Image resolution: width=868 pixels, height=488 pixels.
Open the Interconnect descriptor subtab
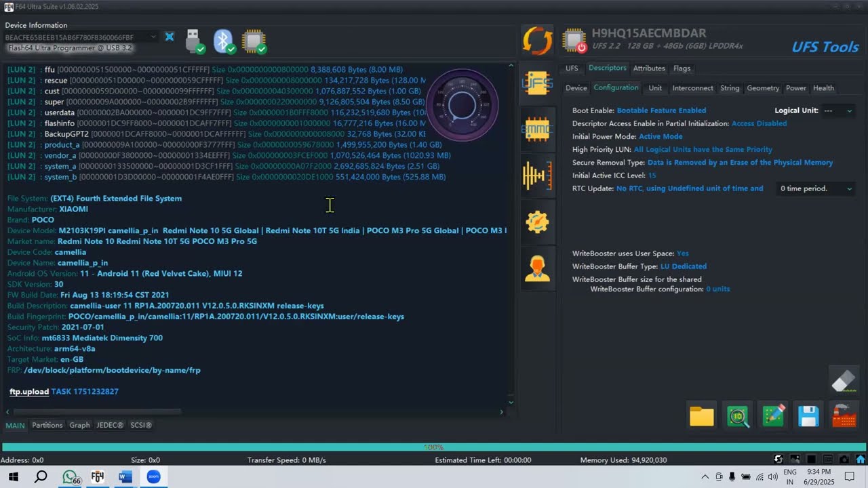pyautogui.click(x=692, y=88)
